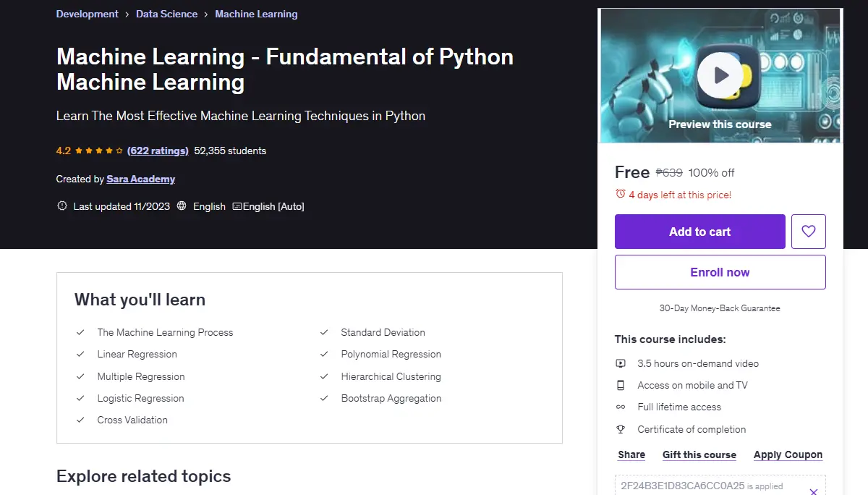Click the 52,355 students text

(x=230, y=151)
